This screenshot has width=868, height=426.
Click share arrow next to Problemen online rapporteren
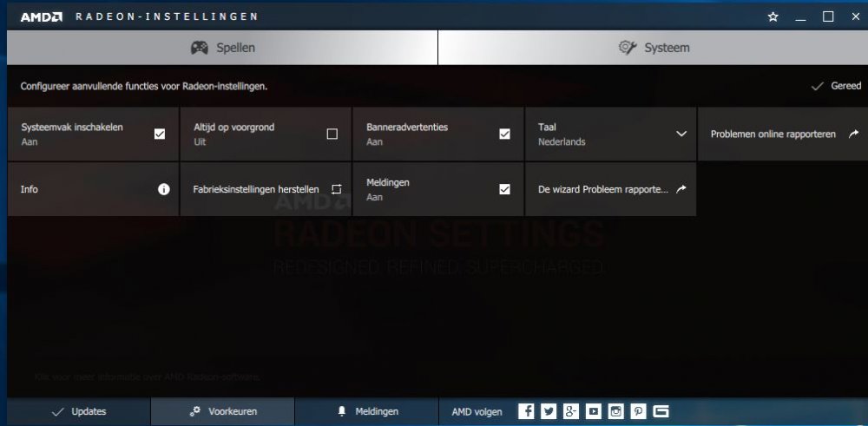click(853, 134)
